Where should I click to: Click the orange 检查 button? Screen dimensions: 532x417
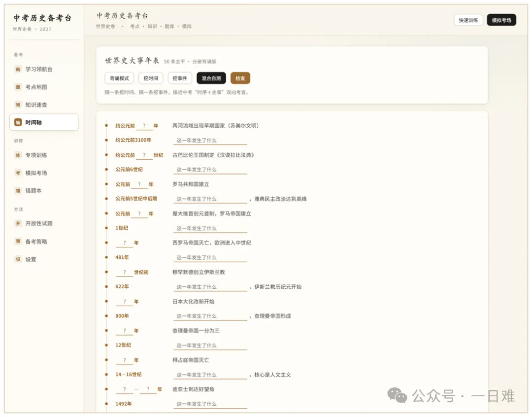[240, 78]
